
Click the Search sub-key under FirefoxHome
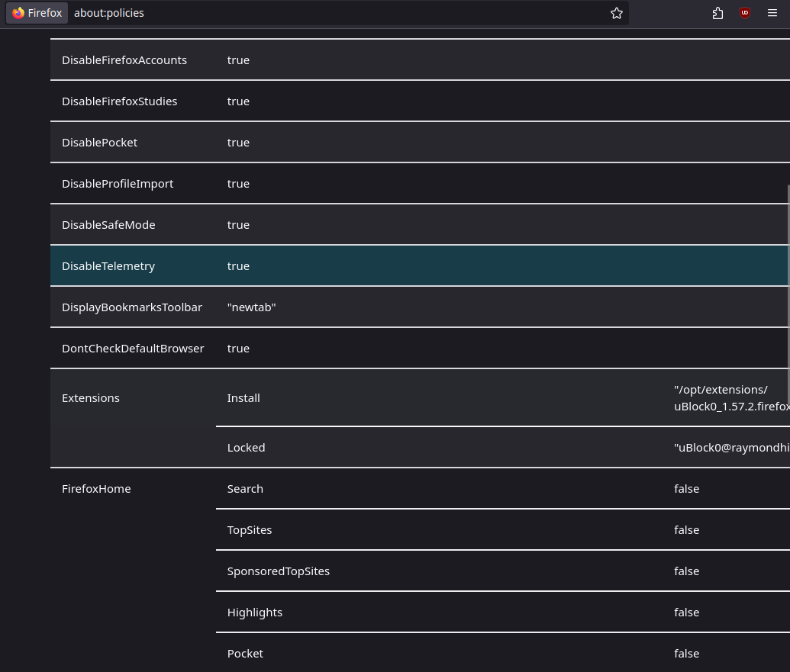tap(245, 489)
